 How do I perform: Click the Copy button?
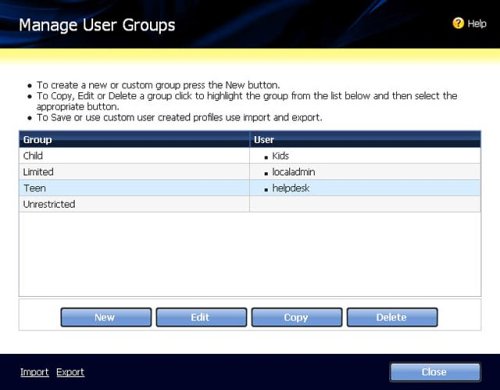297,317
